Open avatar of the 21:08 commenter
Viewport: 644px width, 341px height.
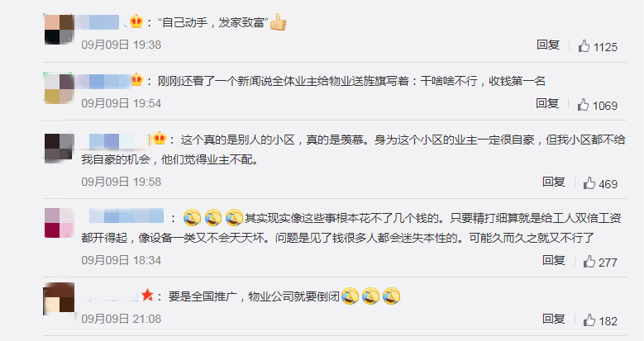60,299
